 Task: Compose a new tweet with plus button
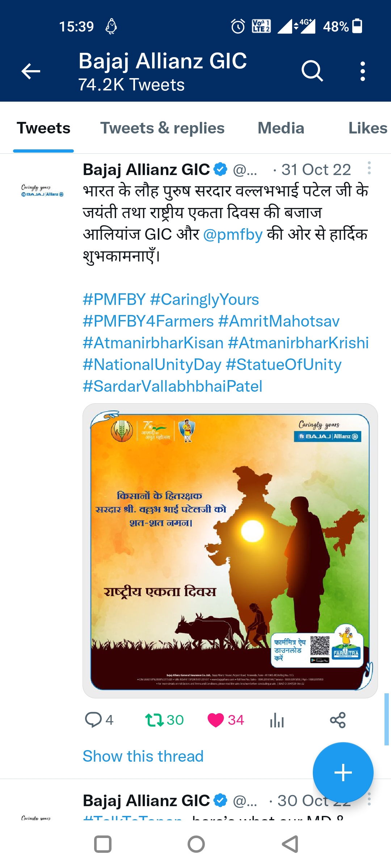343,773
